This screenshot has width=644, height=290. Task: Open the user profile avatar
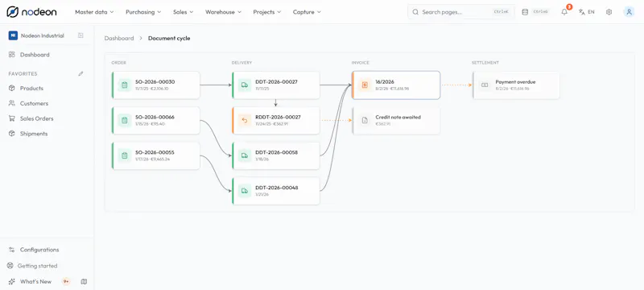[629, 12]
